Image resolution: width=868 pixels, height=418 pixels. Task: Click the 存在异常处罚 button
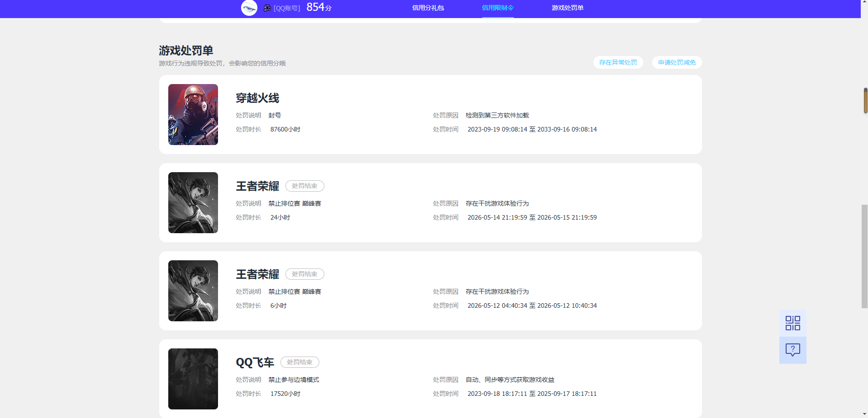(x=618, y=62)
